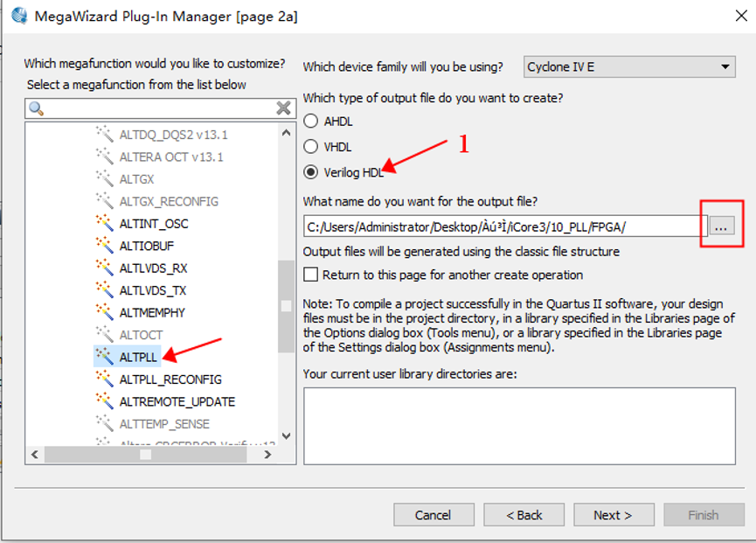
Task: Open the device family dropdown
Action: [x=629, y=66]
